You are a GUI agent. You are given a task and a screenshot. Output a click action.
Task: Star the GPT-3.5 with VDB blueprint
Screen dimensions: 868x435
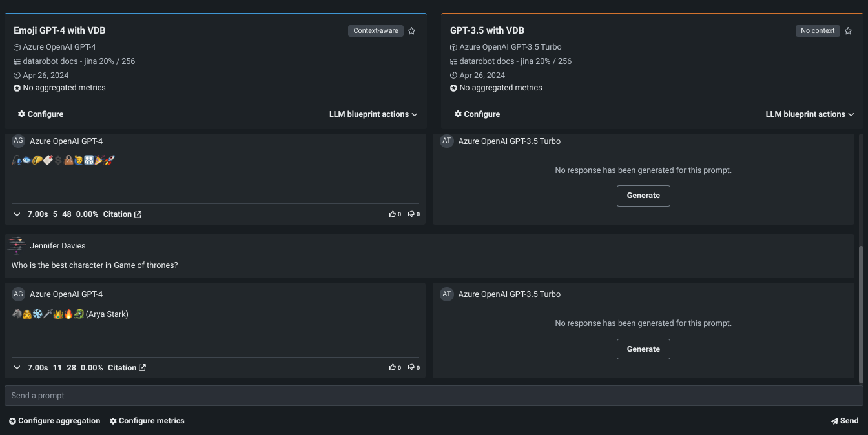coord(849,31)
